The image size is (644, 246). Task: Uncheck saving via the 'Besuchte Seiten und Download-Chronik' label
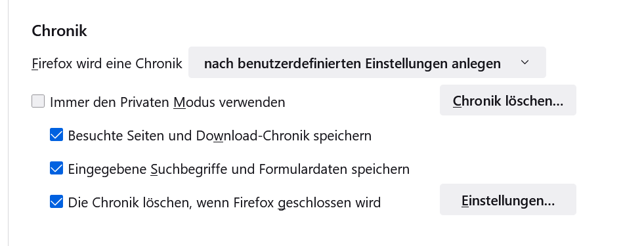click(220, 136)
